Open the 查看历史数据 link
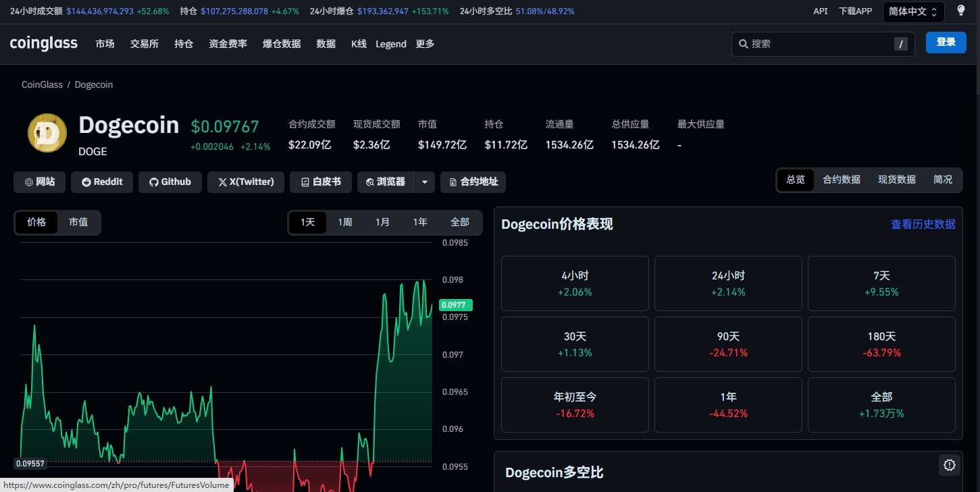 923,224
